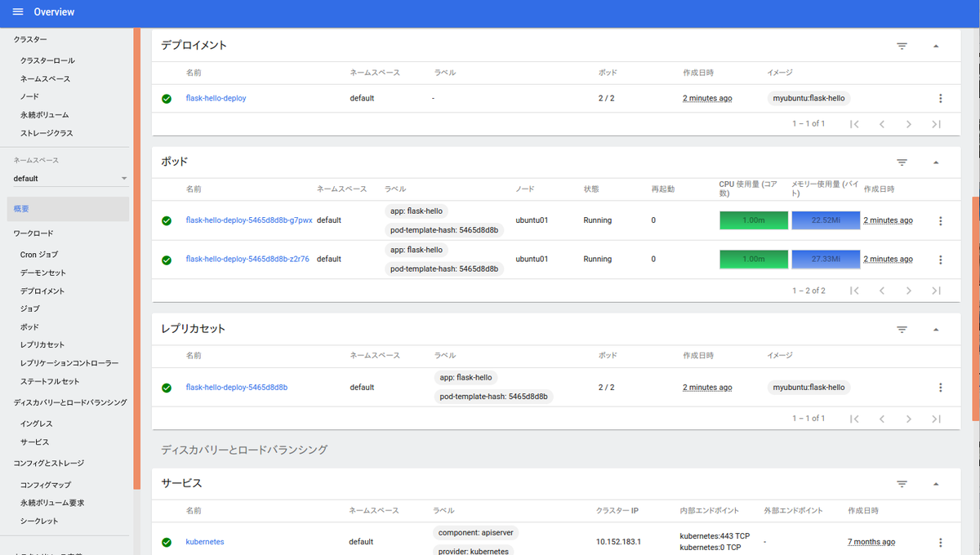Image resolution: width=980 pixels, height=555 pixels.
Task: Open actions menu for pod ending z2r76
Action: click(940, 260)
